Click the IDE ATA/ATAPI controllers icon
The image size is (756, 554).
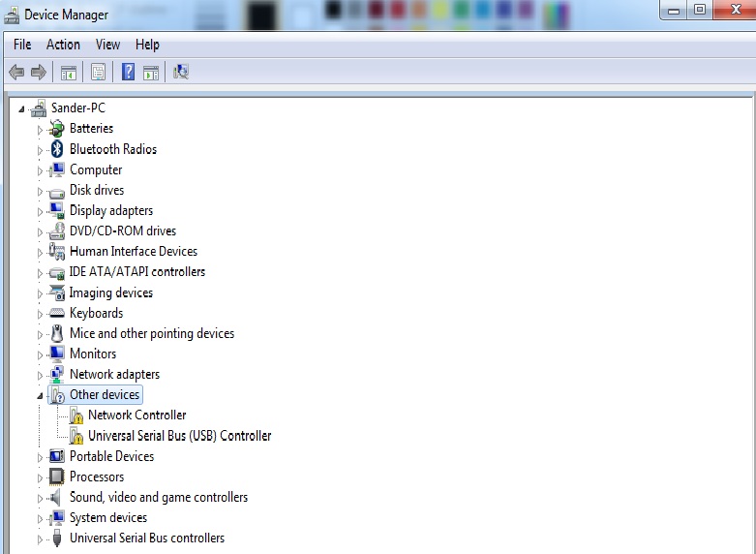coord(57,273)
